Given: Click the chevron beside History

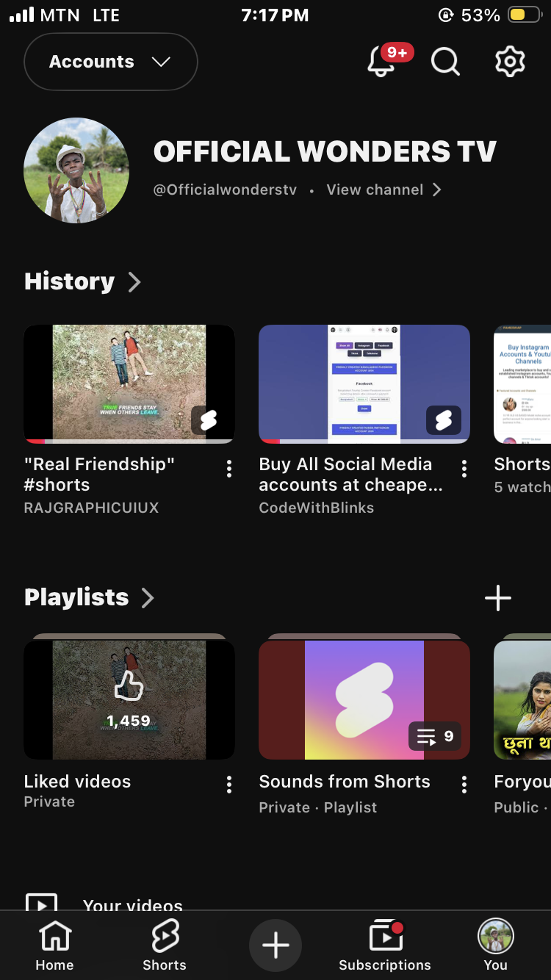Looking at the screenshot, I should (134, 282).
